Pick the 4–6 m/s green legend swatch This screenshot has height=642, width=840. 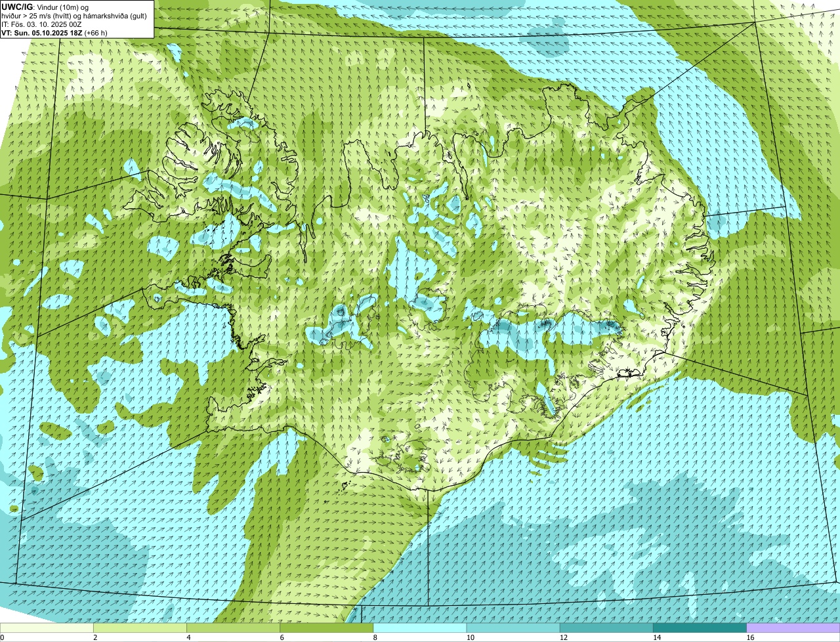234,628
